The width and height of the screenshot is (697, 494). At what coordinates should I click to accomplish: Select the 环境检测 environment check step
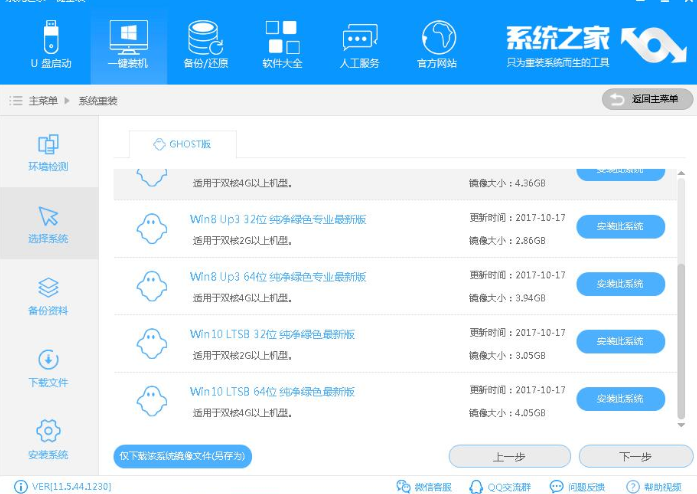click(x=48, y=152)
